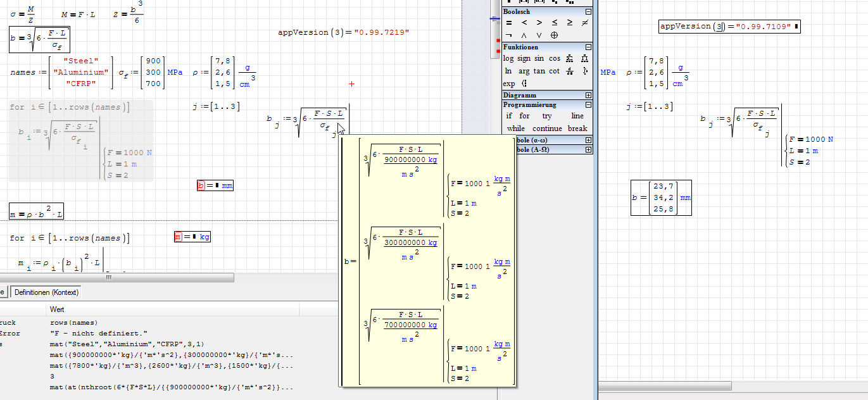Viewport: 868px width, 400px height.
Task: Insert the less-than-or-equal operator
Action: (555, 23)
